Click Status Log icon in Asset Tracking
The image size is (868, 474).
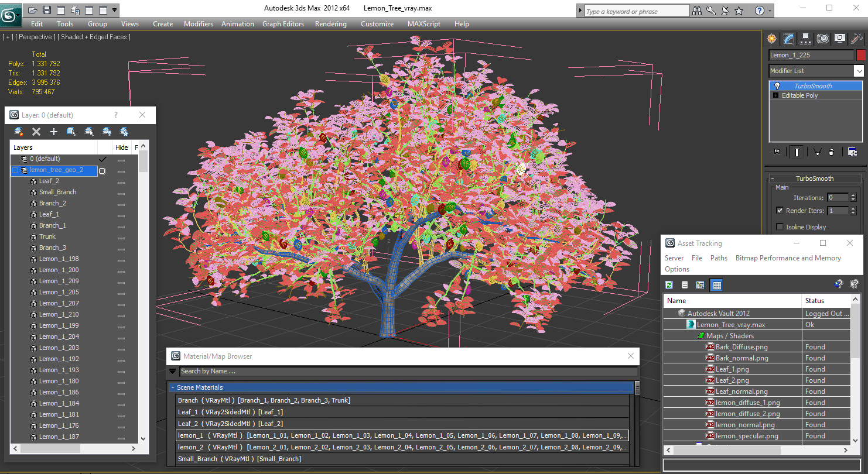tap(685, 285)
